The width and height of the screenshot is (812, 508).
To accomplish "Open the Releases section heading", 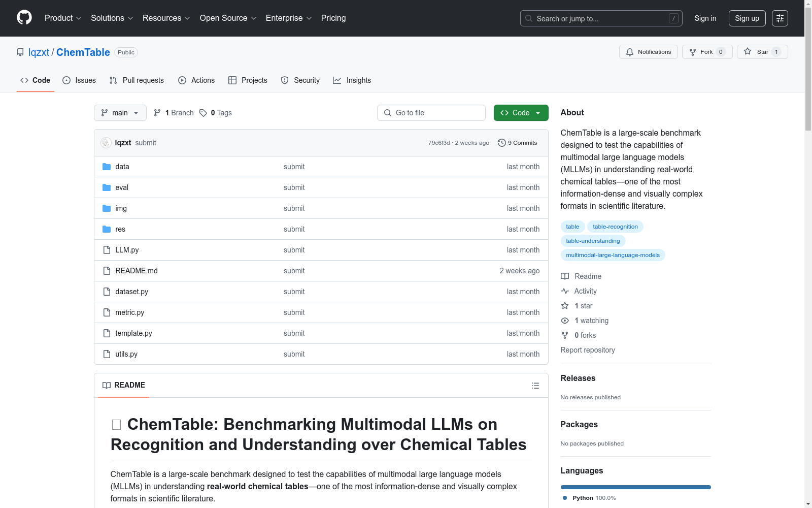I will (578, 378).
